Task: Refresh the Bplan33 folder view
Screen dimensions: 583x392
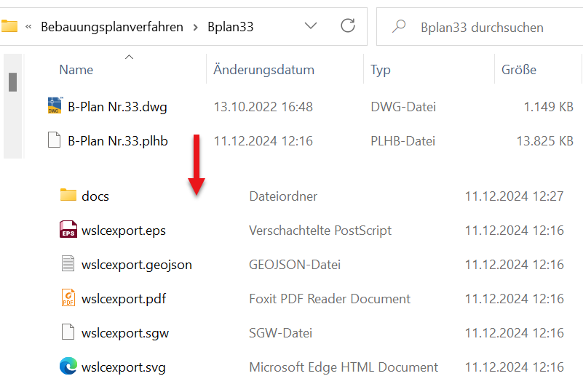Action: (348, 27)
